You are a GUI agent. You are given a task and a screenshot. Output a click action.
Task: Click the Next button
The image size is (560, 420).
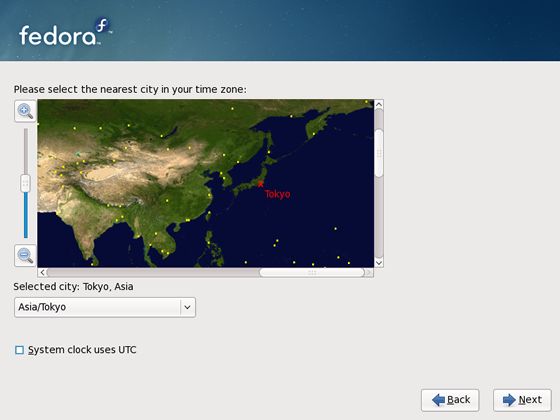pyautogui.click(x=522, y=400)
